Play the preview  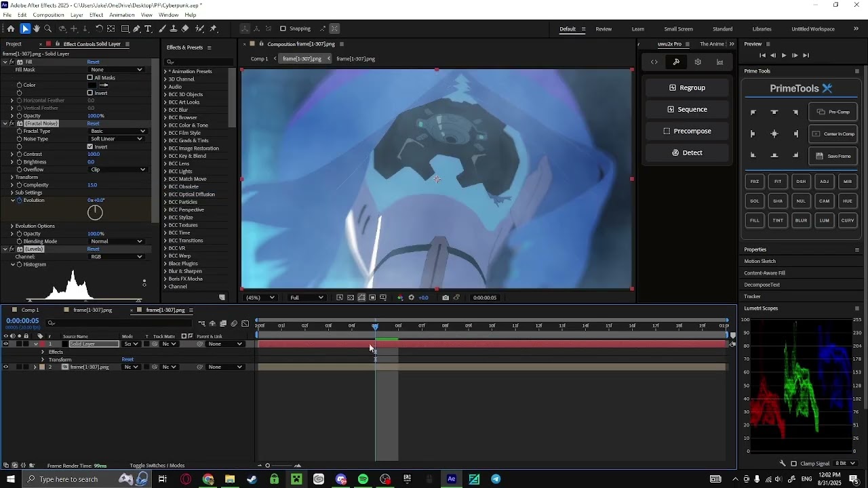pos(784,56)
